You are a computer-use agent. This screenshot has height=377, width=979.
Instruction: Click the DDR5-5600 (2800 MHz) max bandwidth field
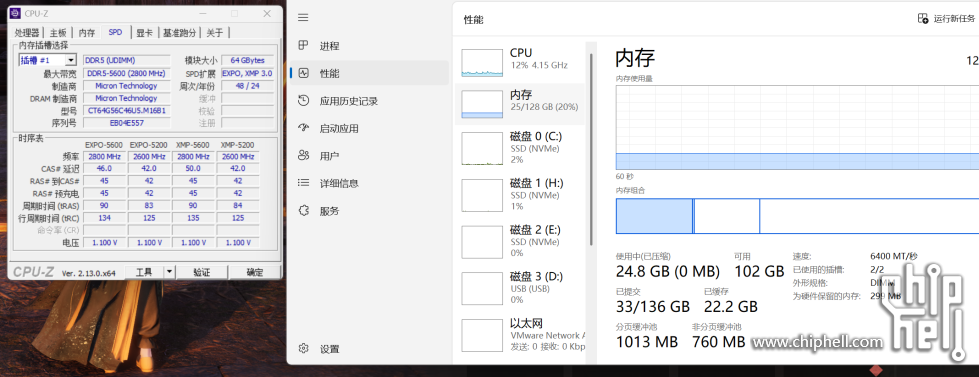tap(127, 73)
